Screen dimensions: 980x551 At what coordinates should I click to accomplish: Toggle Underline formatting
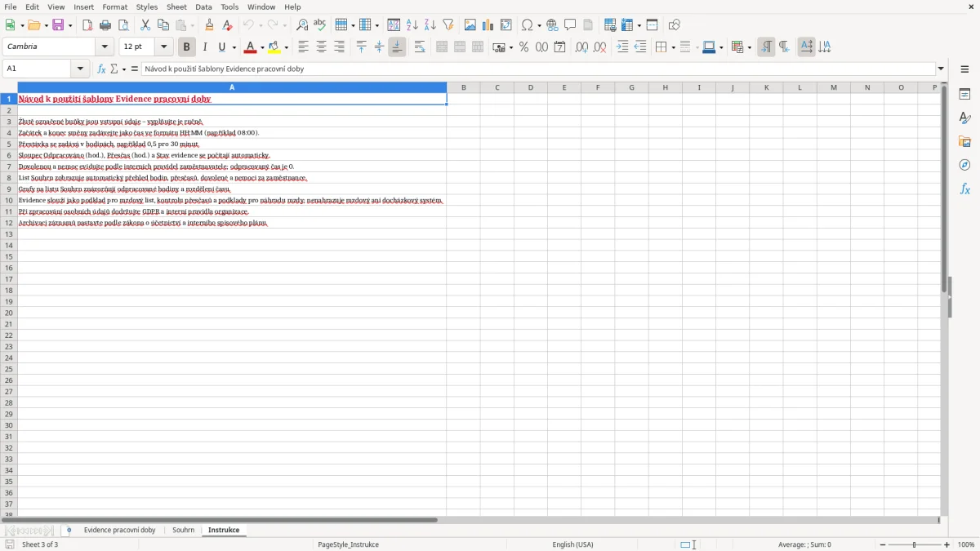click(x=221, y=47)
